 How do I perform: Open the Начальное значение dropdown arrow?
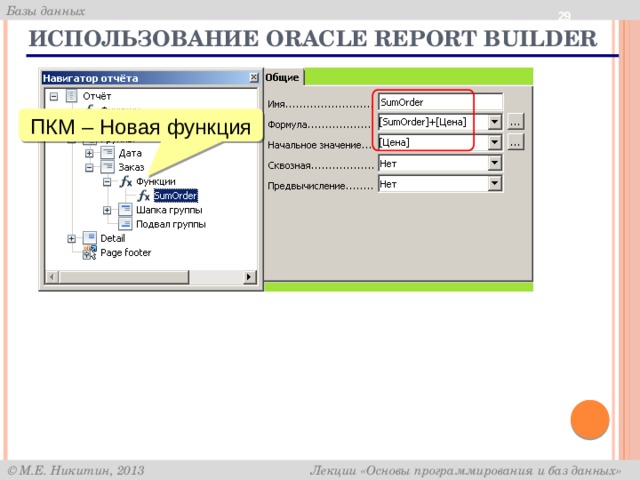pos(494,142)
